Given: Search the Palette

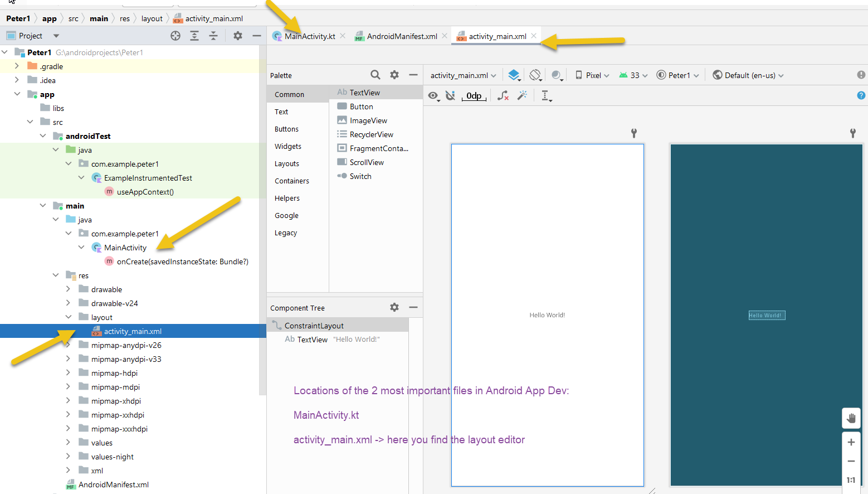Looking at the screenshot, I should coord(376,75).
